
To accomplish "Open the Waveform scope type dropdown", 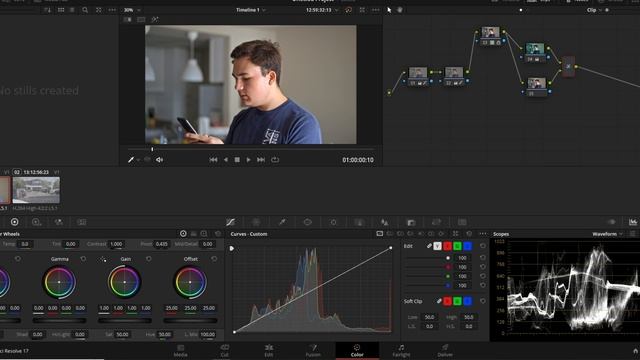I will pos(607,234).
